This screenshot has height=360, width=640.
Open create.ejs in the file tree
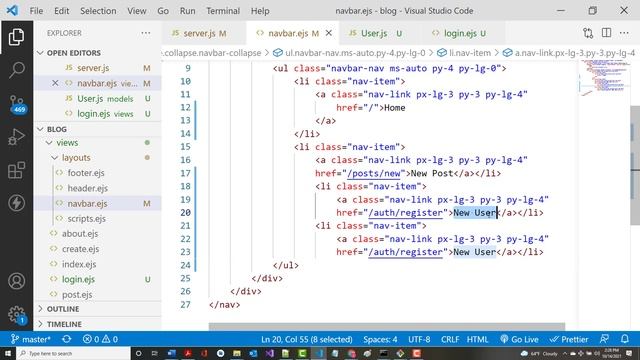pos(80,249)
